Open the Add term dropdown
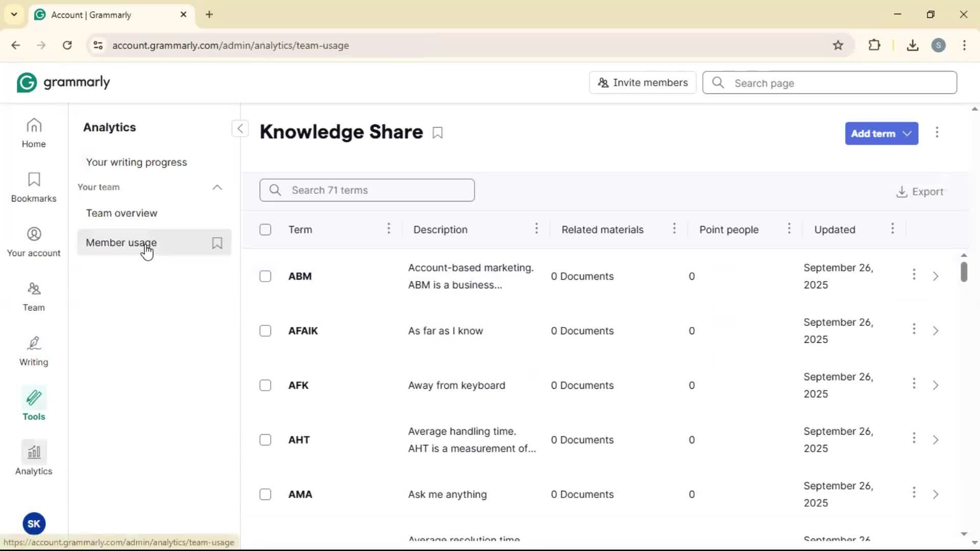The width and height of the screenshot is (980, 551). tap(881, 134)
